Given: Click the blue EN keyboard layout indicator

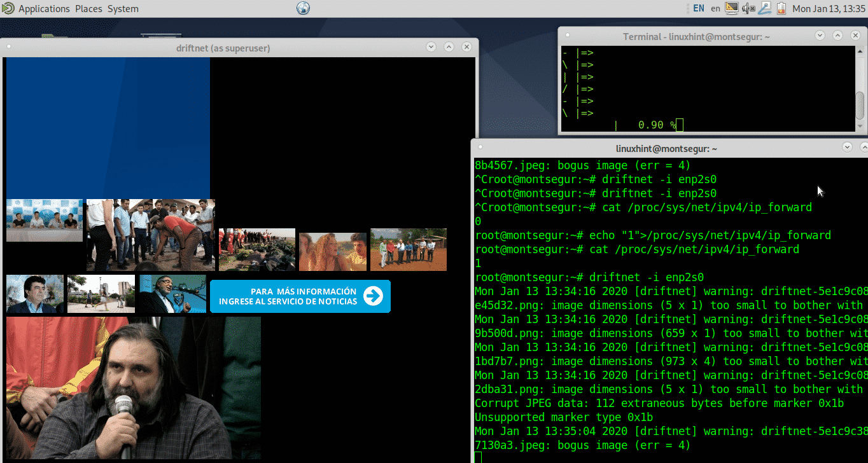Looking at the screenshot, I should [x=698, y=8].
